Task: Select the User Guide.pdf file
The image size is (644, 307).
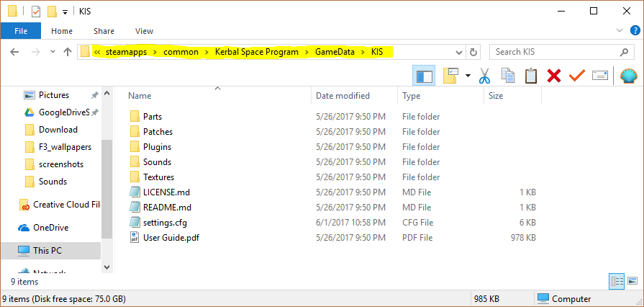Action: click(x=171, y=238)
